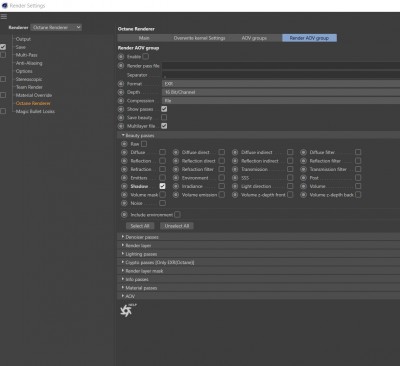Click the Render pass file input field
Image resolution: width=400 pixels, height=366 pixels.
tap(281, 66)
